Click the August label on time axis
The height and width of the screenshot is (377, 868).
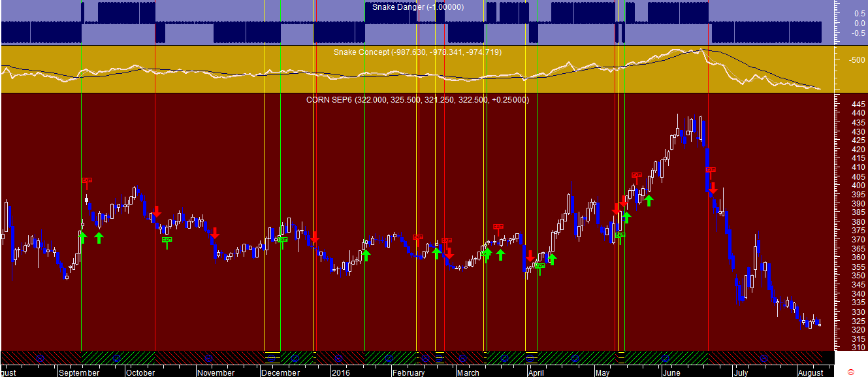pos(811,372)
